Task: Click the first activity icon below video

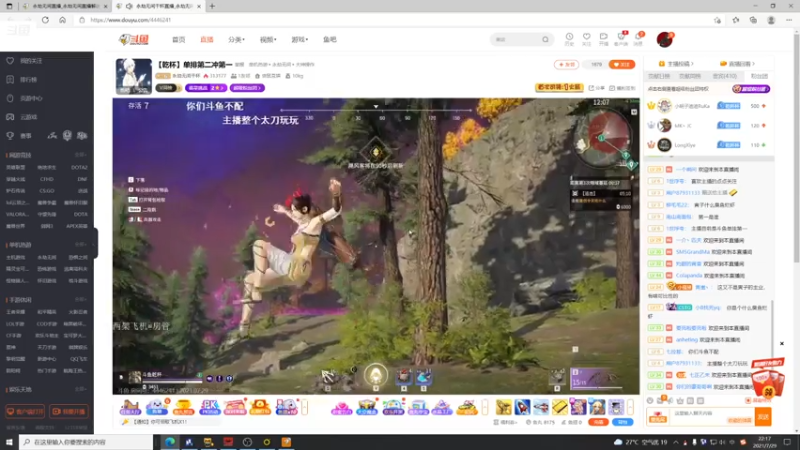Action: [x=130, y=407]
